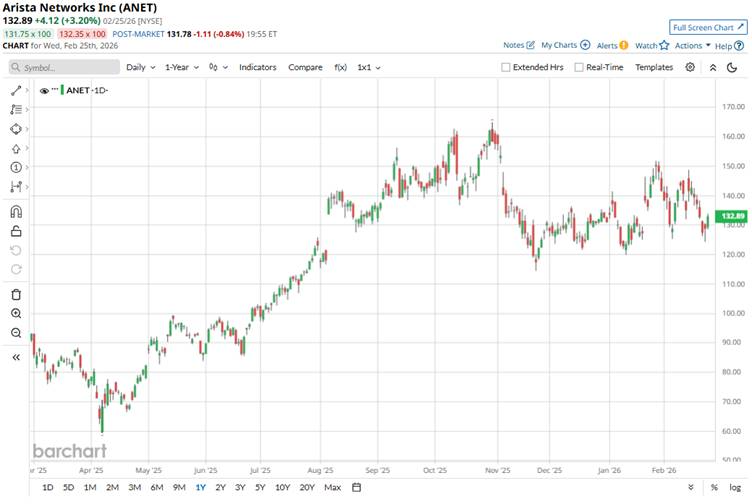Click the undo arrow icon
The image size is (752, 504).
coord(16,250)
